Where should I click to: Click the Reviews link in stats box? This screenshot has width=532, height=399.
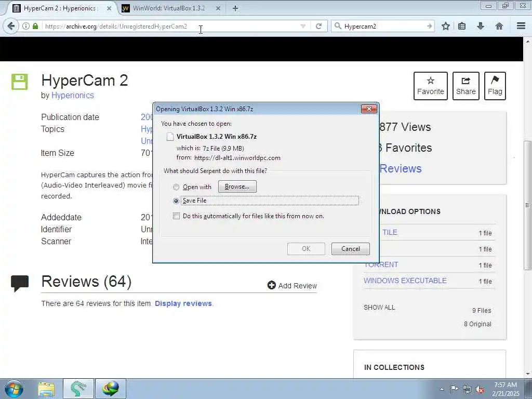(401, 169)
